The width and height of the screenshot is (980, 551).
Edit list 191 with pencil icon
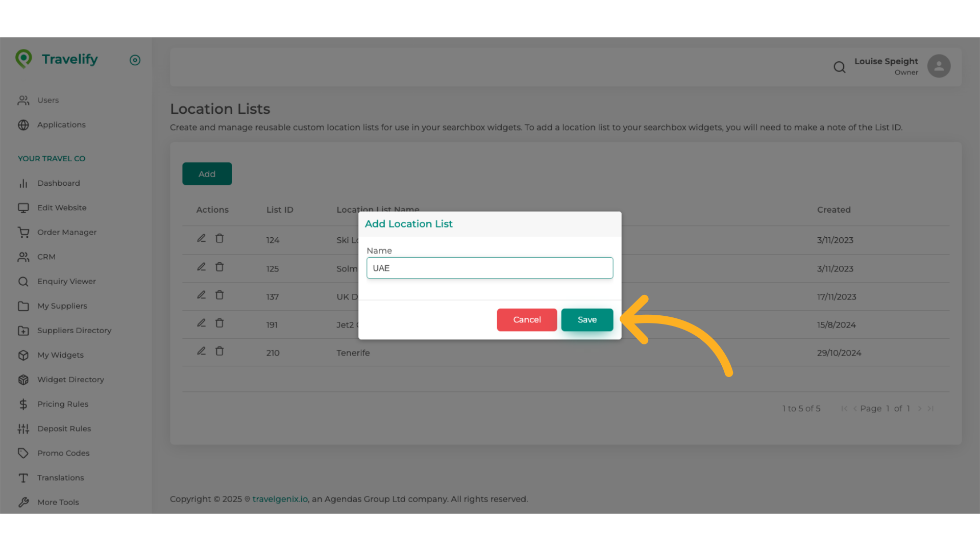click(x=202, y=323)
